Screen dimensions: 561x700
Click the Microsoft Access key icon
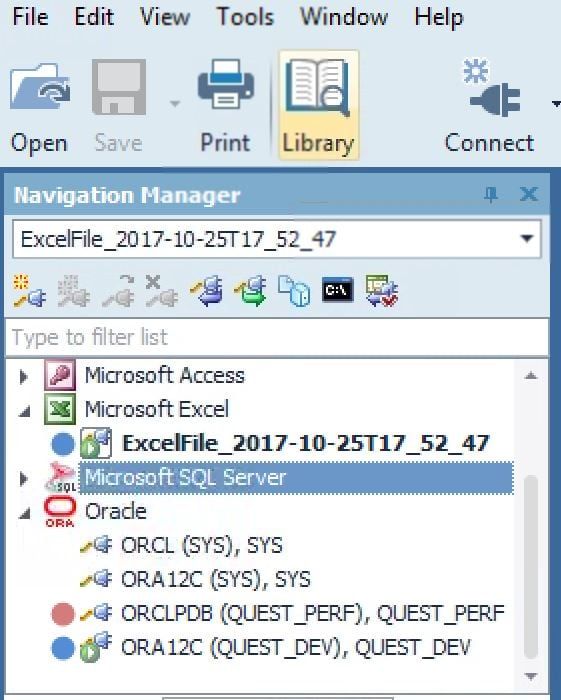[x=60, y=376]
